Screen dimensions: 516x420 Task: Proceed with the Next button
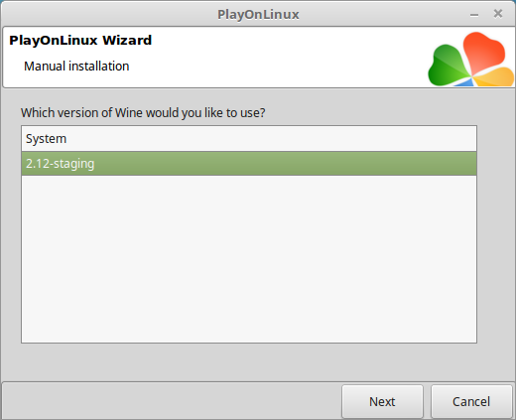tap(382, 401)
